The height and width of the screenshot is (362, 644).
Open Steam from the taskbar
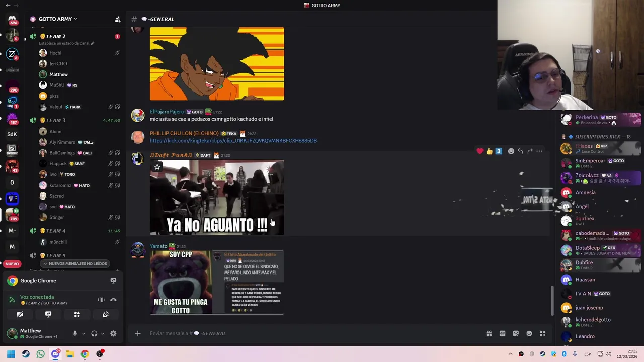(26, 354)
